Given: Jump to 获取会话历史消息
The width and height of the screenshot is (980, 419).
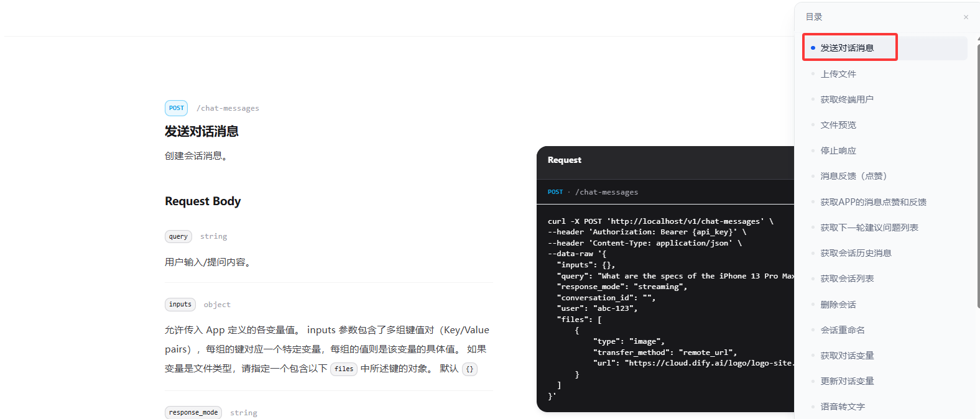Looking at the screenshot, I should pyautogui.click(x=856, y=253).
